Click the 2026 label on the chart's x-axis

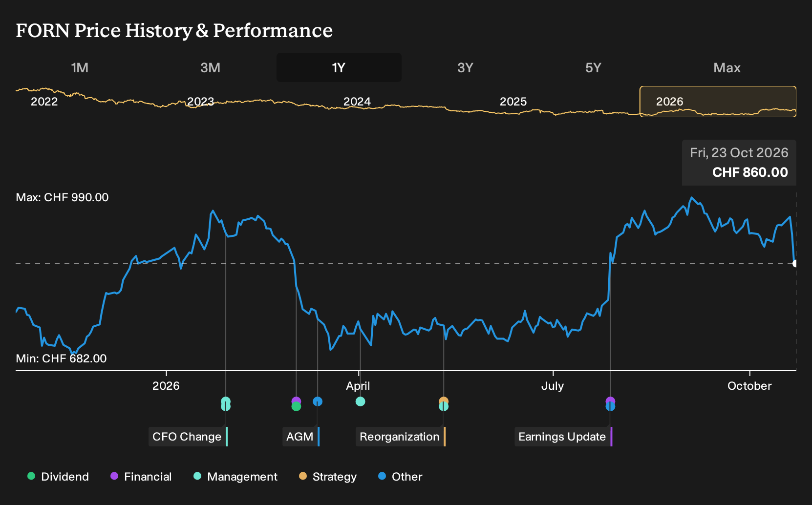(x=166, y=386)
